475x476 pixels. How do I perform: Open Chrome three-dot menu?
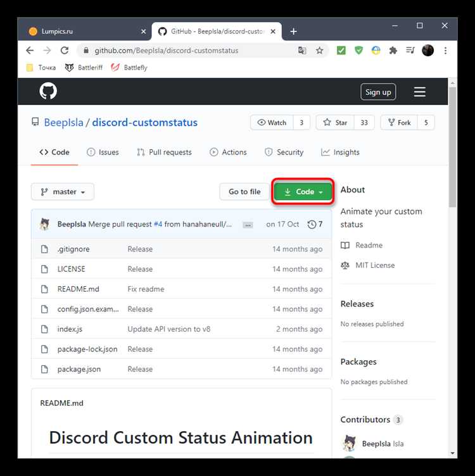(445, 51)
